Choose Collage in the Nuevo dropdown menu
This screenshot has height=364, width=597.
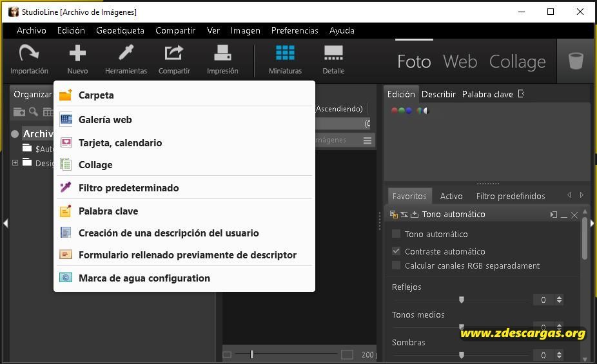(x=184, y=165)
